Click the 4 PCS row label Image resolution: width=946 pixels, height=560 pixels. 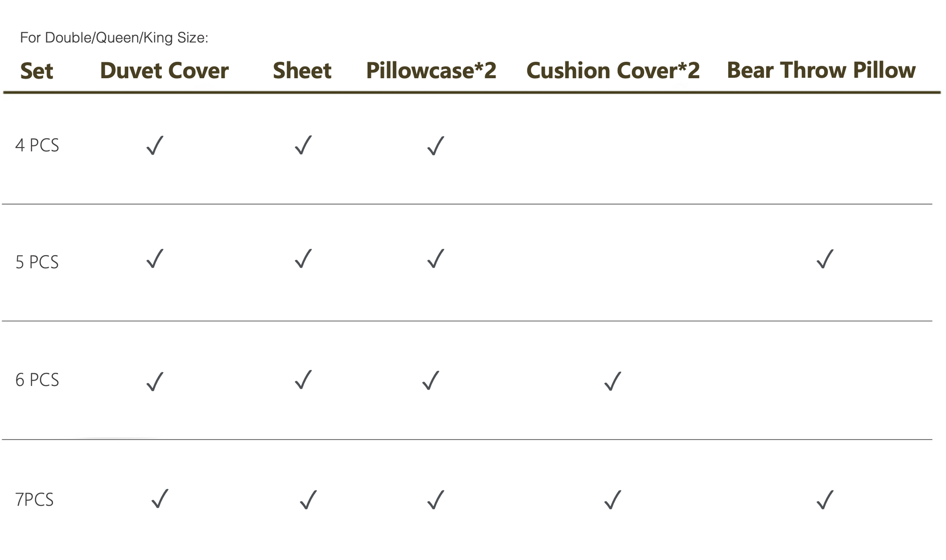point(37,145)
